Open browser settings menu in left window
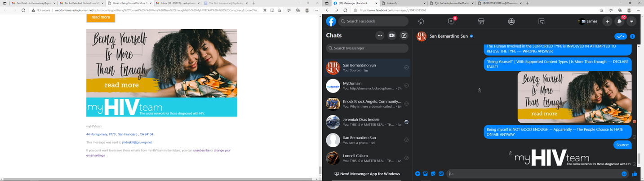The height and width of the screenshot is (181, 644). click(x=315, y=10)
